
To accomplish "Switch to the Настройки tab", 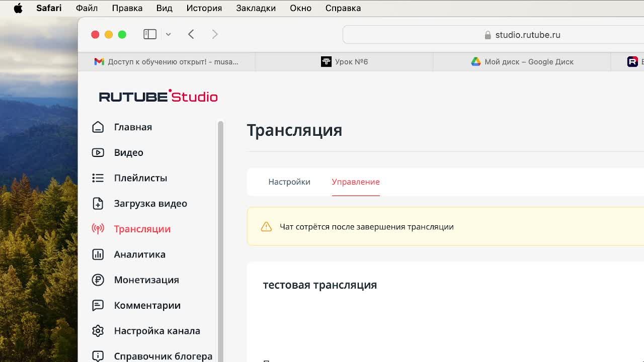I will click(x=289, y=182).
